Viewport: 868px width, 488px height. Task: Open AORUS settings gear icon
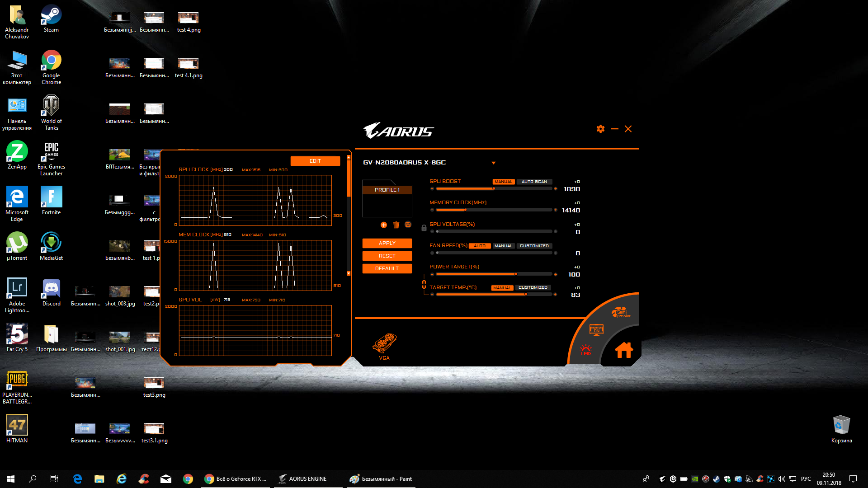click(x=600, y=129)
